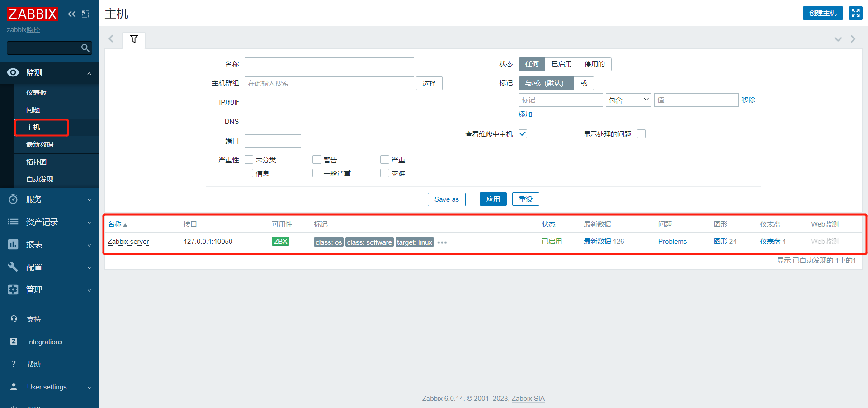Apply the filter with 应用

[493, 199]
